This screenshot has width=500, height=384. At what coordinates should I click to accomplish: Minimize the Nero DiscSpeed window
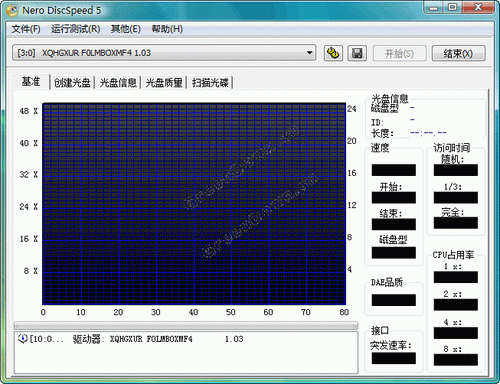click(x=433, y=7)
